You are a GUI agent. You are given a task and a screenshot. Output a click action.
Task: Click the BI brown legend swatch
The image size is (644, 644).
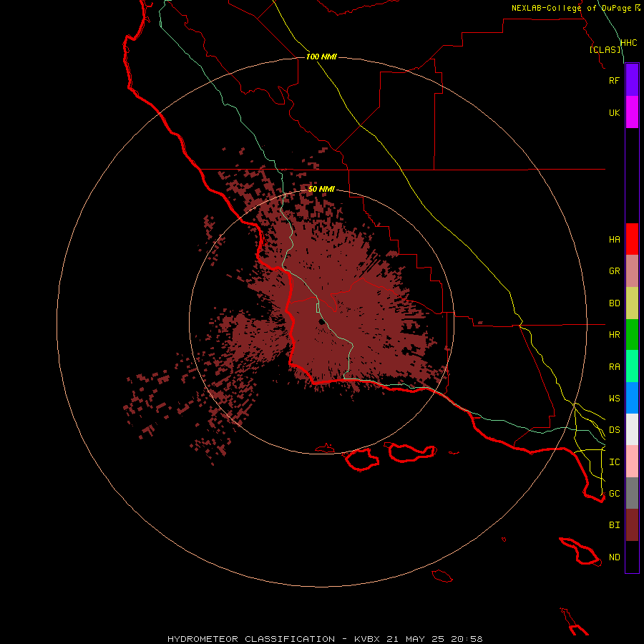click(x=632, y=525)
